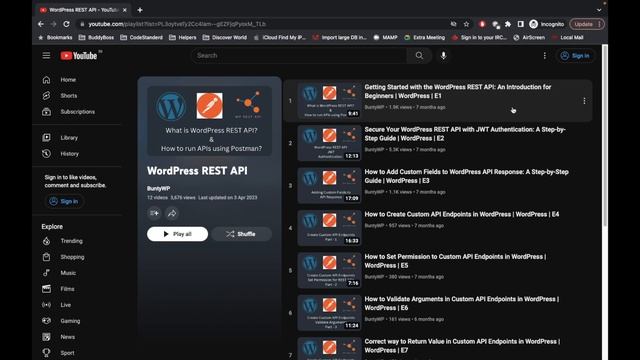Open How to Create Custom API Endpoints E4
Image resolution: width=640 pixels, height=360 pixels.
coord(462,214)
